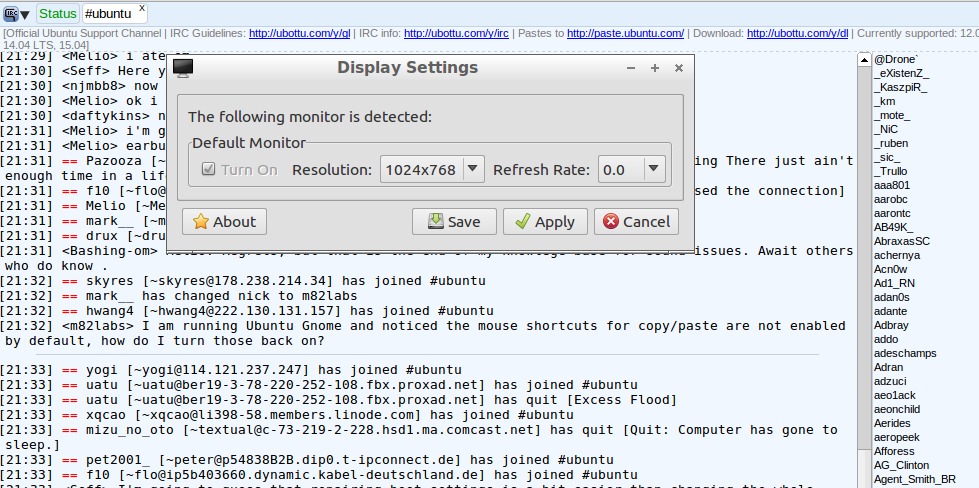979x488 pixels.
Task: Click the skyres has joined line
Action: point(242,281)
